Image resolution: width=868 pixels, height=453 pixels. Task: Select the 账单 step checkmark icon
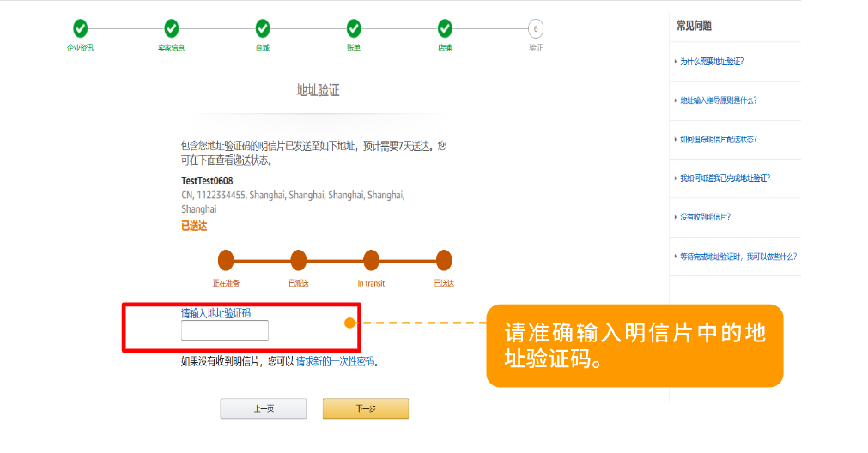(354, 28)
